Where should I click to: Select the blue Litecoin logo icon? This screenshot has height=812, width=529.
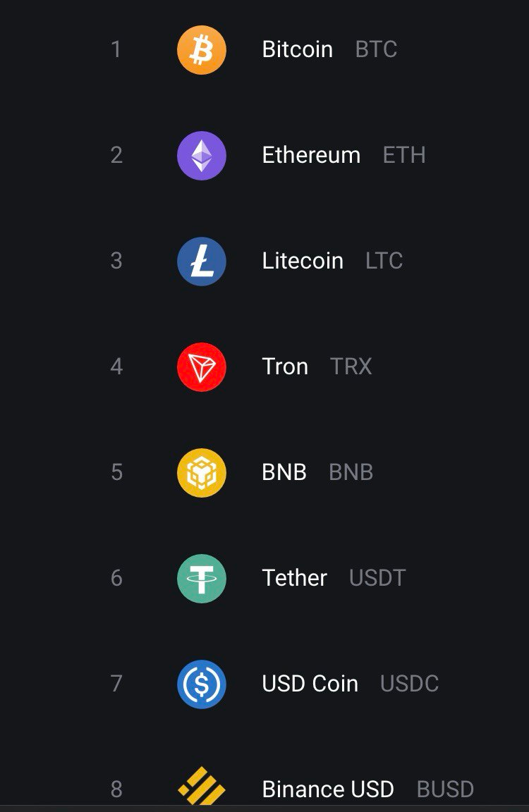pyautogui.click(x=202, y=262)
